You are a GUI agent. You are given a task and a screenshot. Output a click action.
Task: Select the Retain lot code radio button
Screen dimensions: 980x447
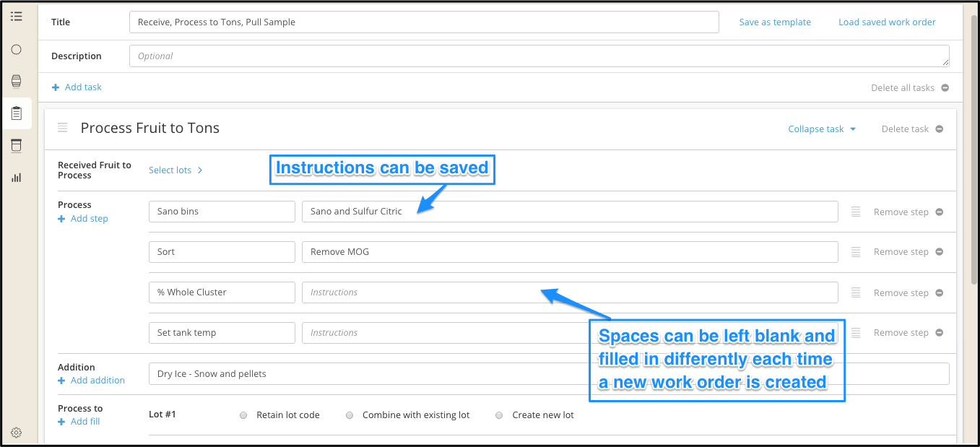coord(243,415)
